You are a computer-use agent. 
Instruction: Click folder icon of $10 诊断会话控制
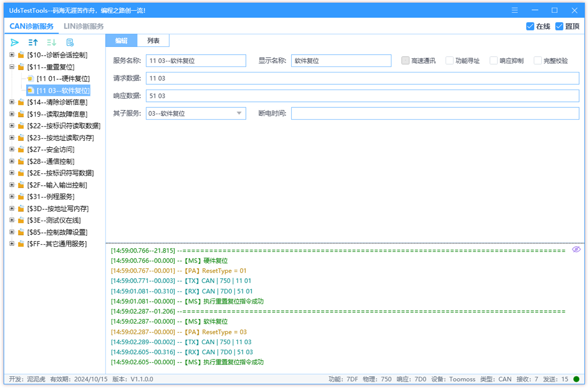21,55
